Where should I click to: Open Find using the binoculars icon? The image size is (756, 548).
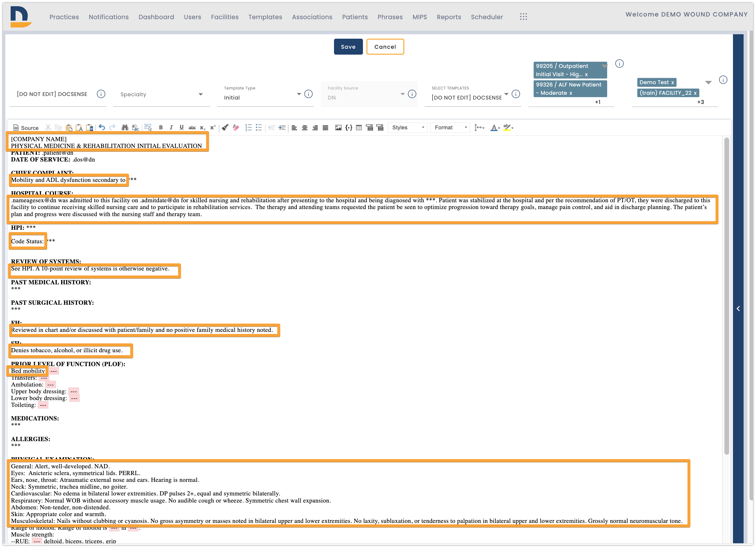[125, 128]
